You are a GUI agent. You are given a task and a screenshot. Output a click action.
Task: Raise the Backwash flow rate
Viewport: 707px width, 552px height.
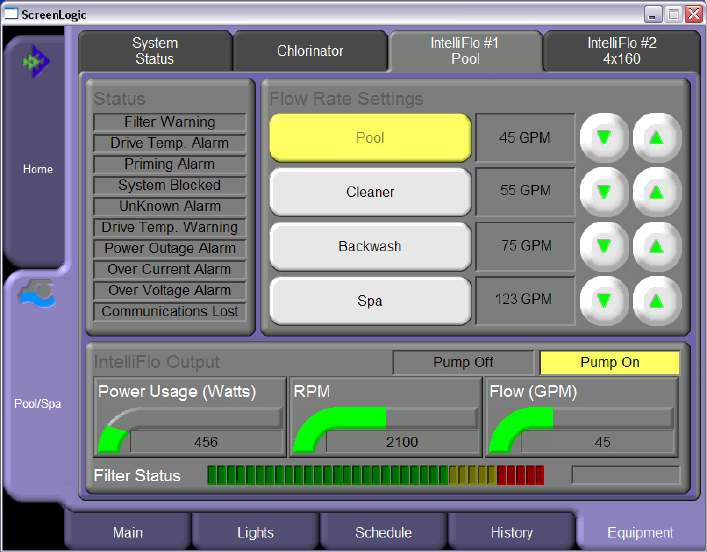[x=657, y=246]
